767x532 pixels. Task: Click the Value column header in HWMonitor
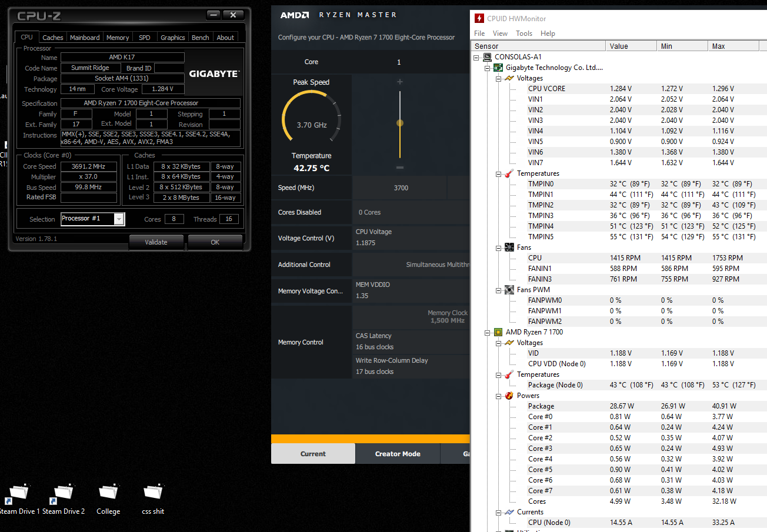[x=631, y=46]
